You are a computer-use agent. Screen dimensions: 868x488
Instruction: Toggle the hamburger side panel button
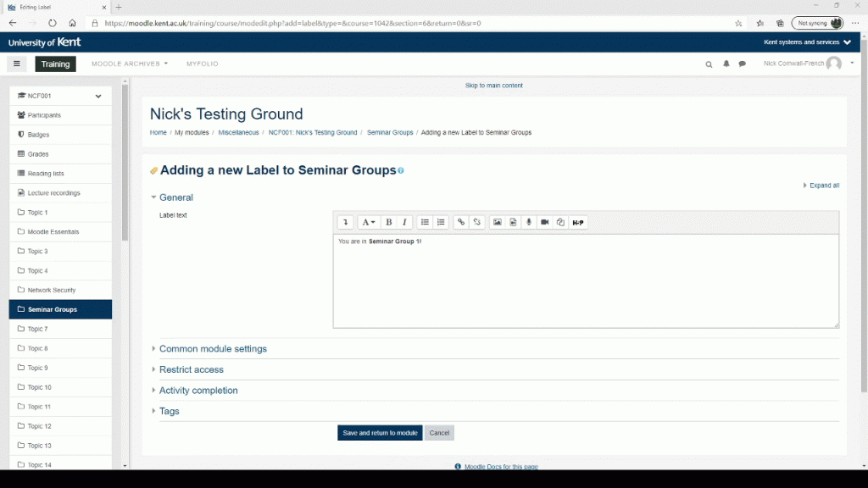17,64
